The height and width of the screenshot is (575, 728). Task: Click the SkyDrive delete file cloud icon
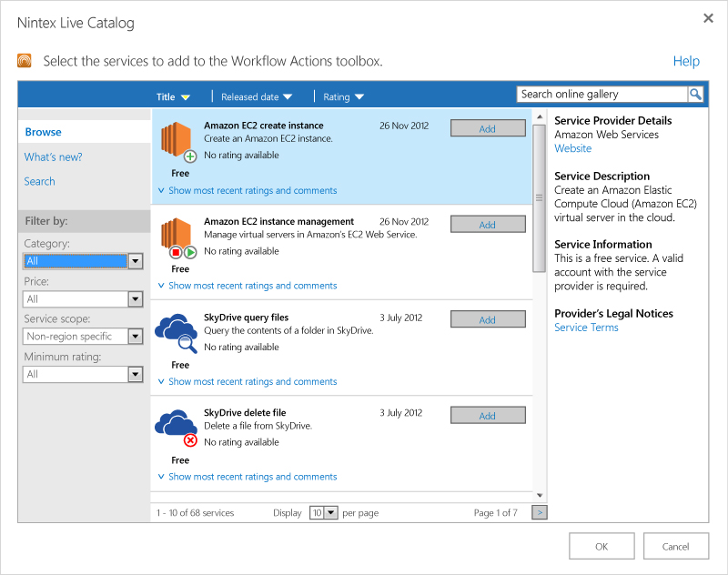click(177, 429)
